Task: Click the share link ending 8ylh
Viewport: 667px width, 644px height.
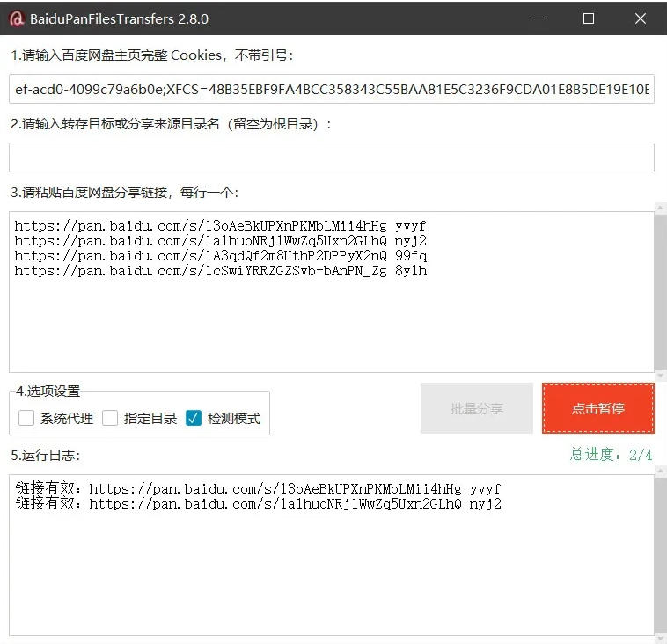Action: point(220,270)
